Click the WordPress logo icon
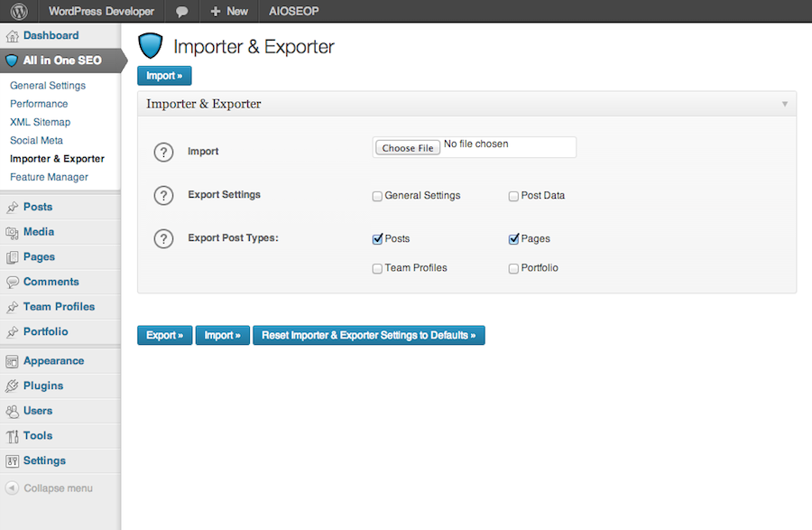The width and height of the screenshot is (812, 530). (19, 12)
